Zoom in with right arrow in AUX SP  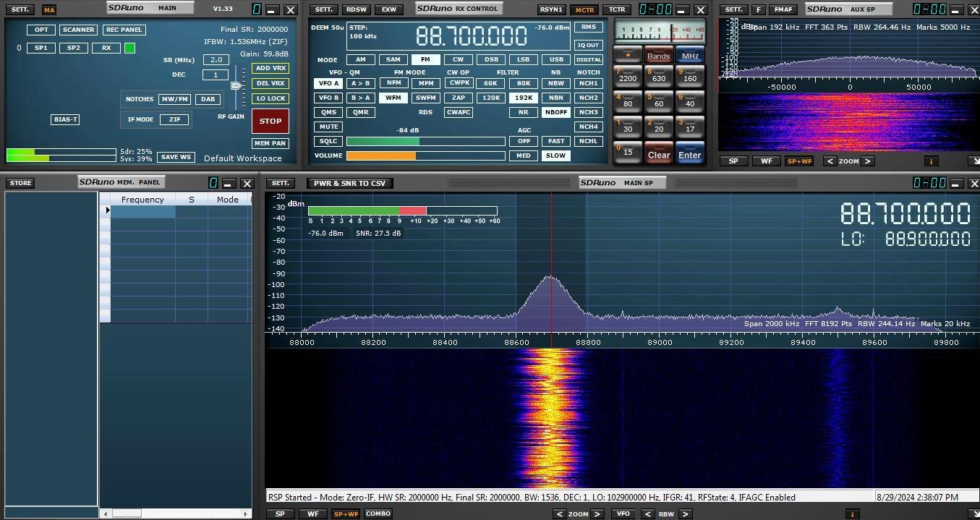(868, 161)
